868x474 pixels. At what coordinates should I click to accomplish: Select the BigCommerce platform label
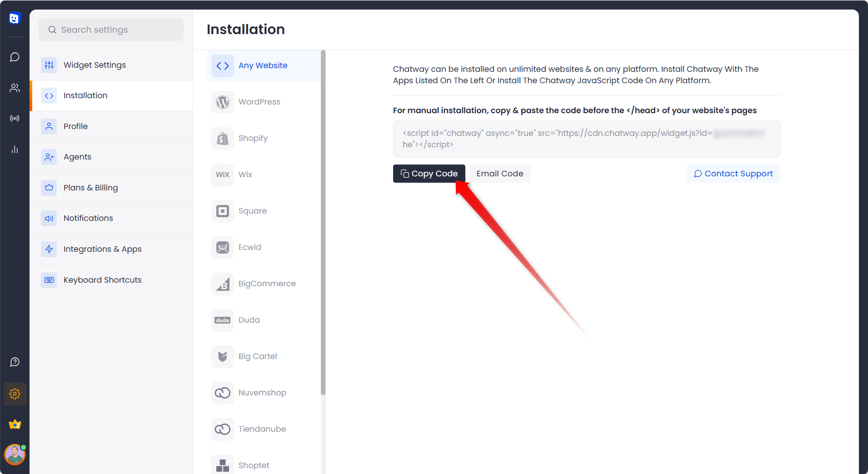[x=267, y=284]
